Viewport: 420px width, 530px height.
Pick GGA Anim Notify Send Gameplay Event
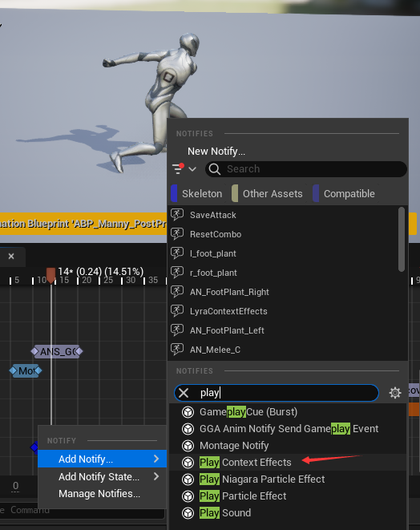(x=288, y=429)
